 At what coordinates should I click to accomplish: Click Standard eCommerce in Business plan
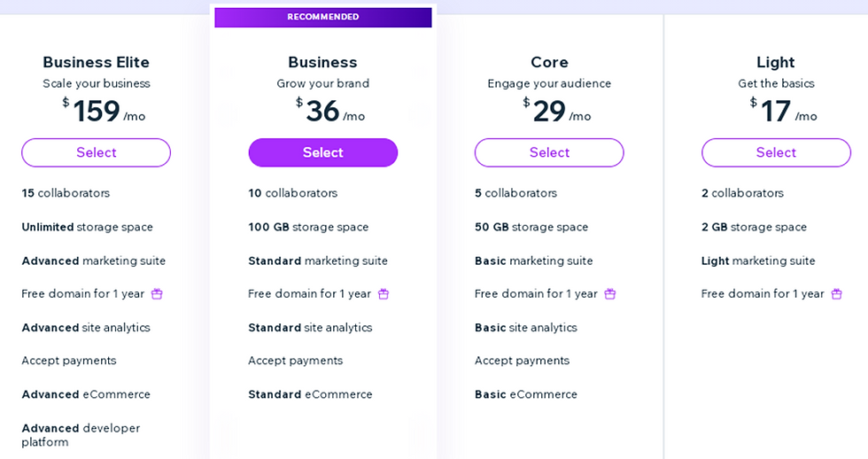[x=310, y=394]
